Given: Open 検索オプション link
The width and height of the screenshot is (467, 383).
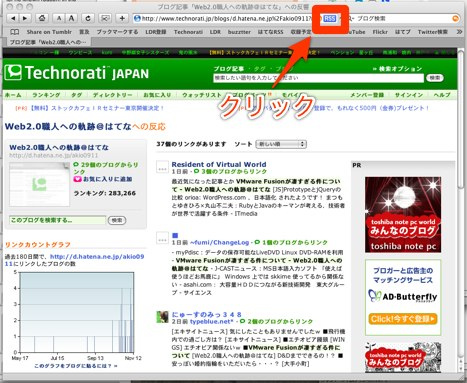Looking at the screenshot, I should (397, 69).
